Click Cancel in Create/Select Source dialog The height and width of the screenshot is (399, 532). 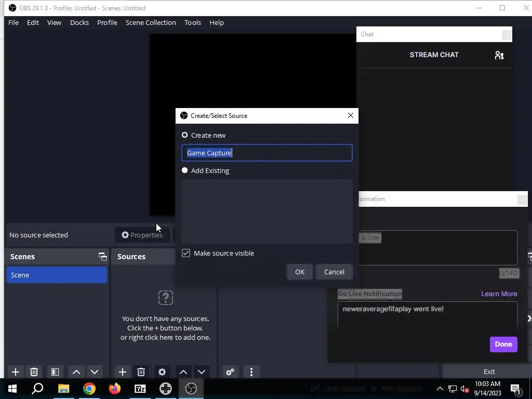(334, 272)
